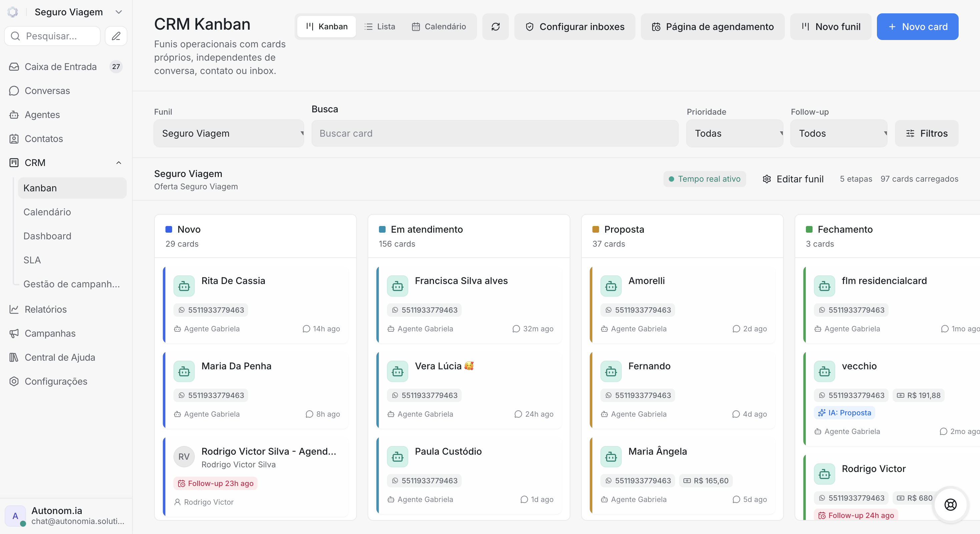Click the Editar funil button
The image size is (980, 534).
coord(793,179)
